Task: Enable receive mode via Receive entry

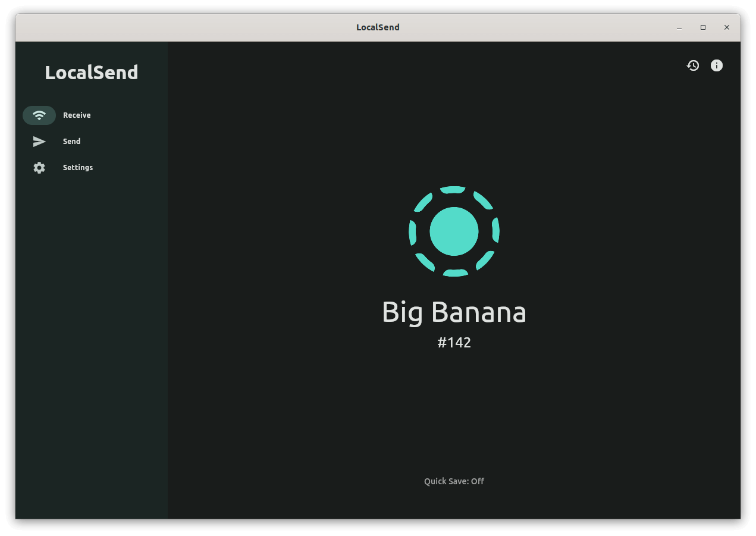Action: click(76, 115)
